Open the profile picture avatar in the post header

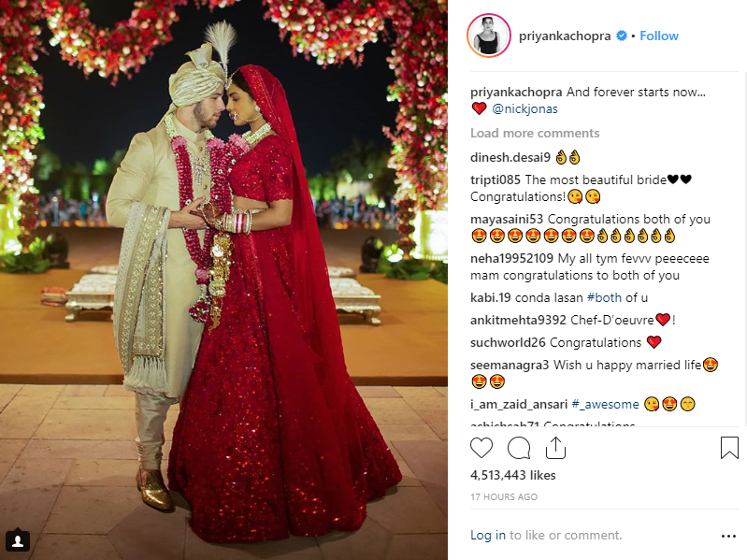point(489,36)
